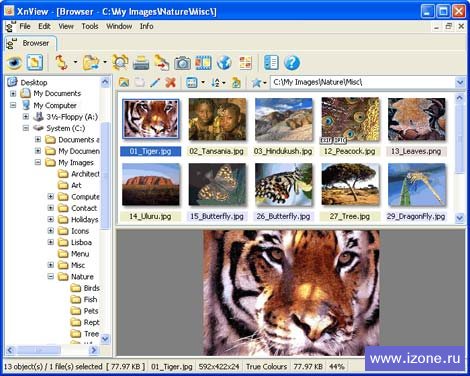
Task: Open screen capture camera tool
Action: [183, 63]
